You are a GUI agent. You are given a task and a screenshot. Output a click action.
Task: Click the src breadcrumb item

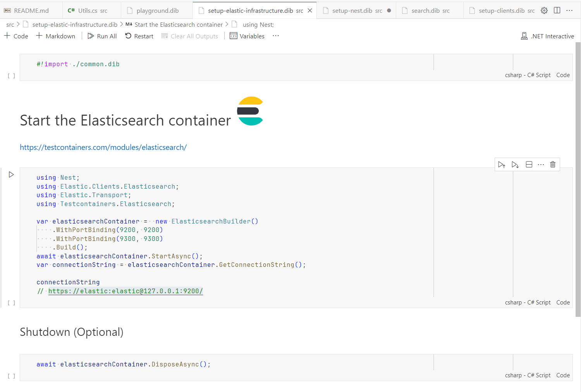point(10,24)
